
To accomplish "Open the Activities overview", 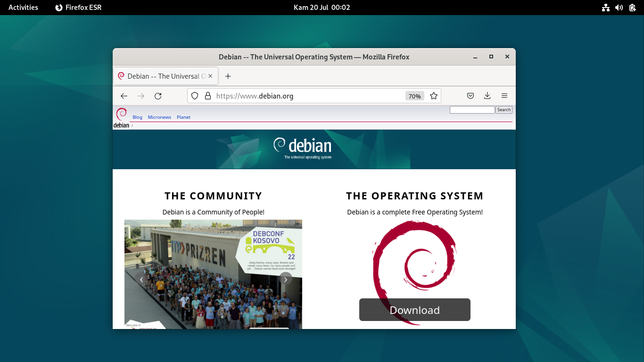I will [23, 7].
